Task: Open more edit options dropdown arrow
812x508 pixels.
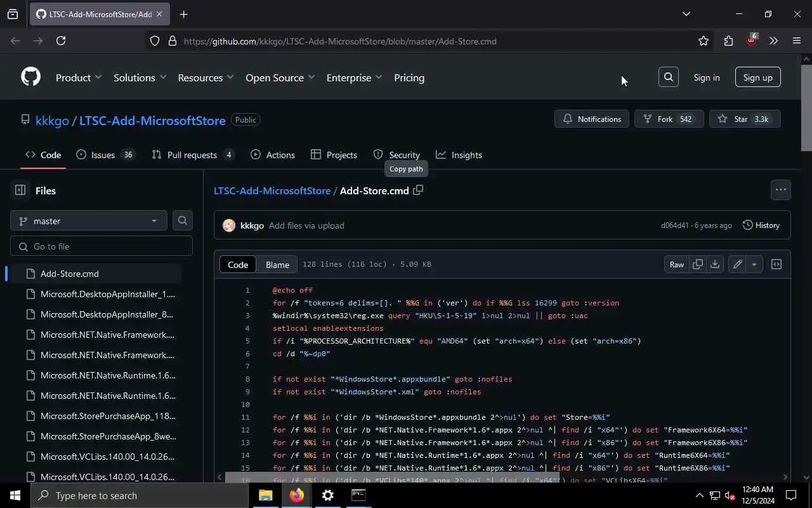Action: tap(754, 264)
